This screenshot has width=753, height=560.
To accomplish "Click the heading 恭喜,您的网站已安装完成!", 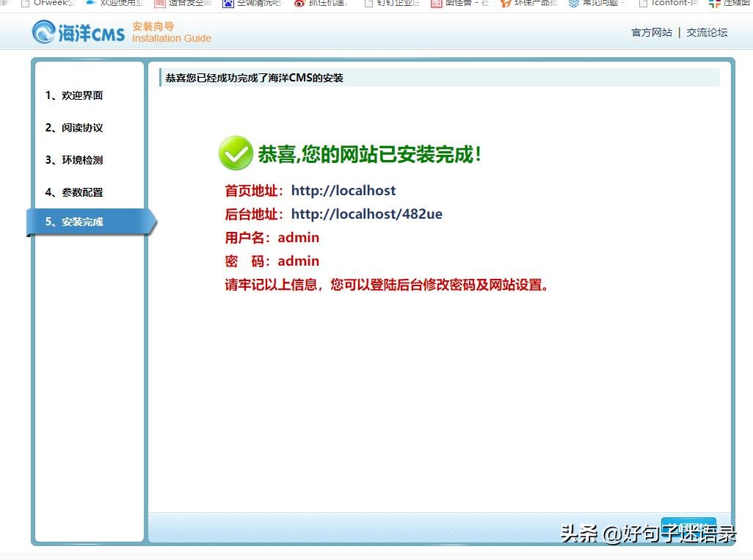I will coord(369,154).
